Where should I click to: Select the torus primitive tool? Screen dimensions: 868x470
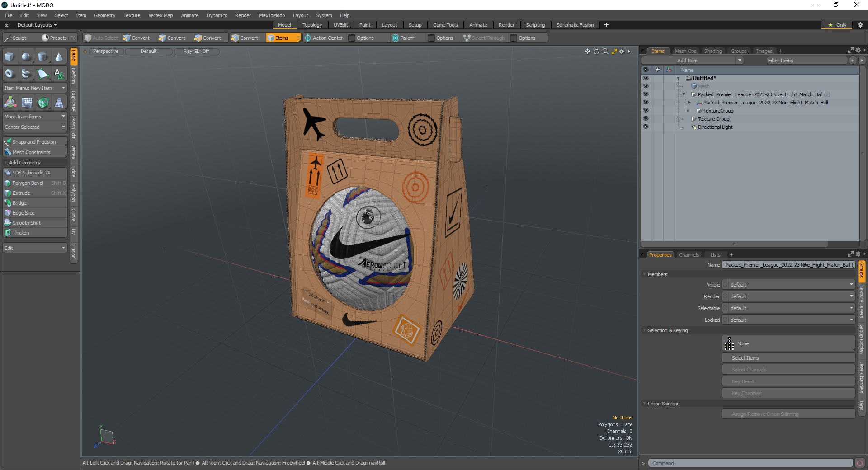tap(10, 73)
